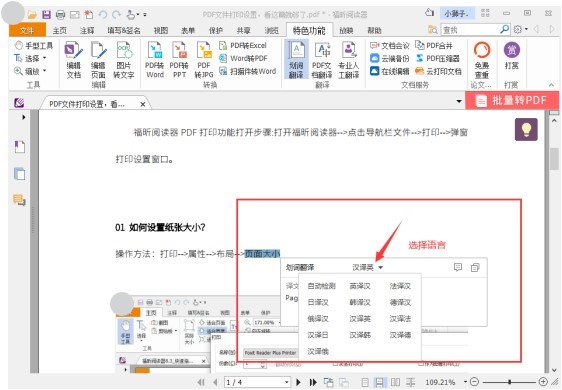Print the document from the quick toolbar
The width and height of the screenshot is (562, 390).
[x=61, y=15]
